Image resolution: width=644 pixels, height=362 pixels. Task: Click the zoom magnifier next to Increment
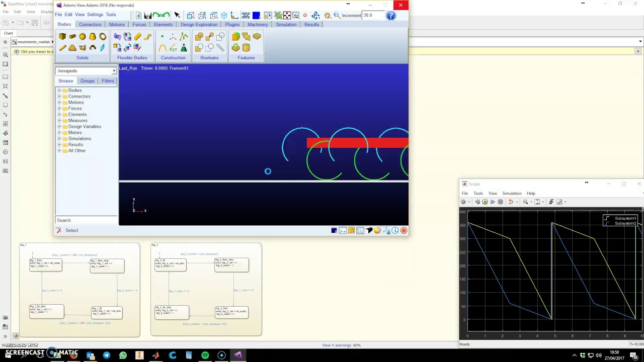click(x=337, y=16)
